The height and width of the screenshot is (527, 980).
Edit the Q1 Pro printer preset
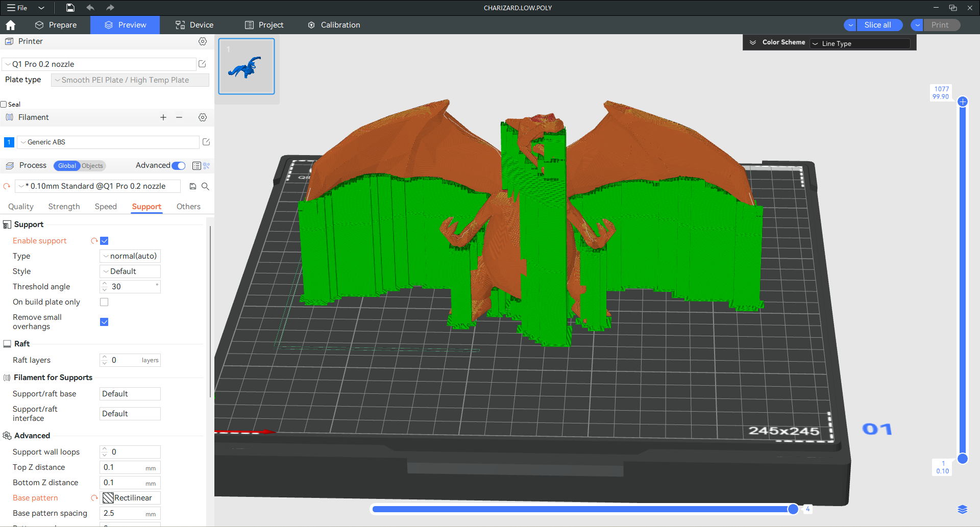tap(202, 64)
